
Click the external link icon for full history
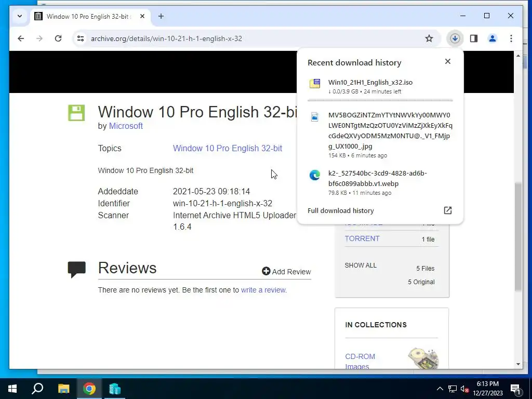click(x=448, y=210)
